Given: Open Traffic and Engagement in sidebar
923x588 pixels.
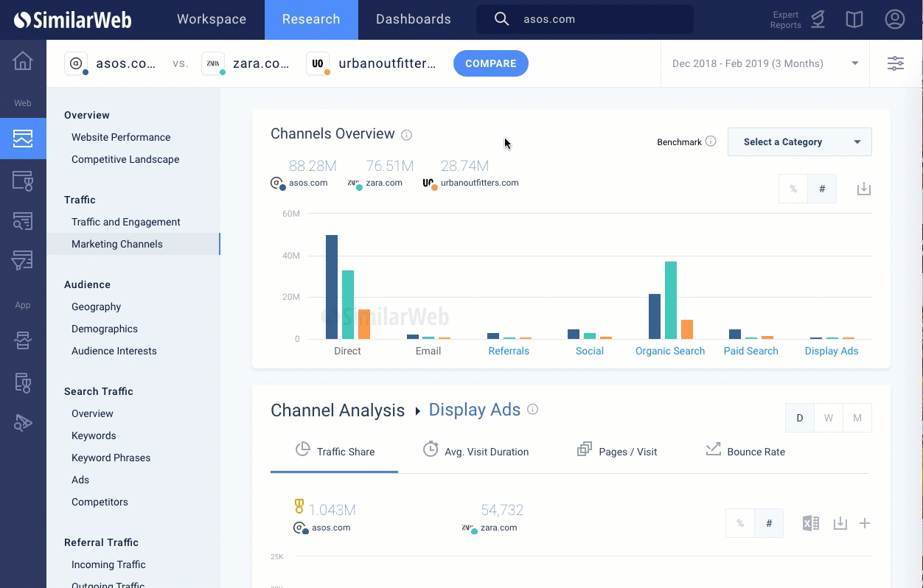Looking at the screenshot, I should click(x=126, y=222).
